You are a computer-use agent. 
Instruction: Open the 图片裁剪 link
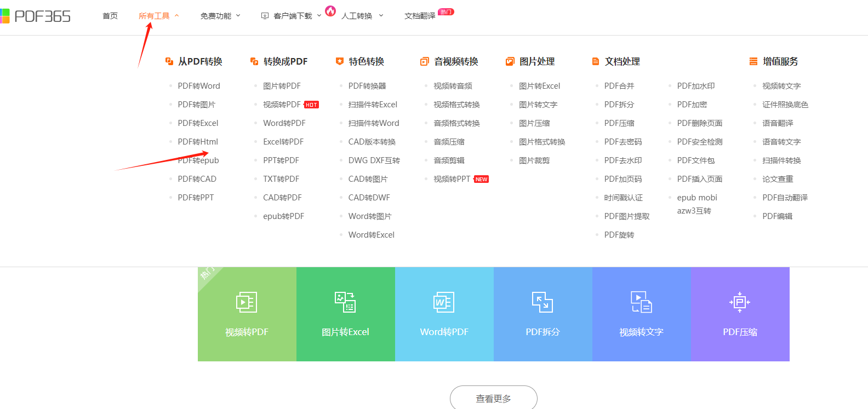534,160
